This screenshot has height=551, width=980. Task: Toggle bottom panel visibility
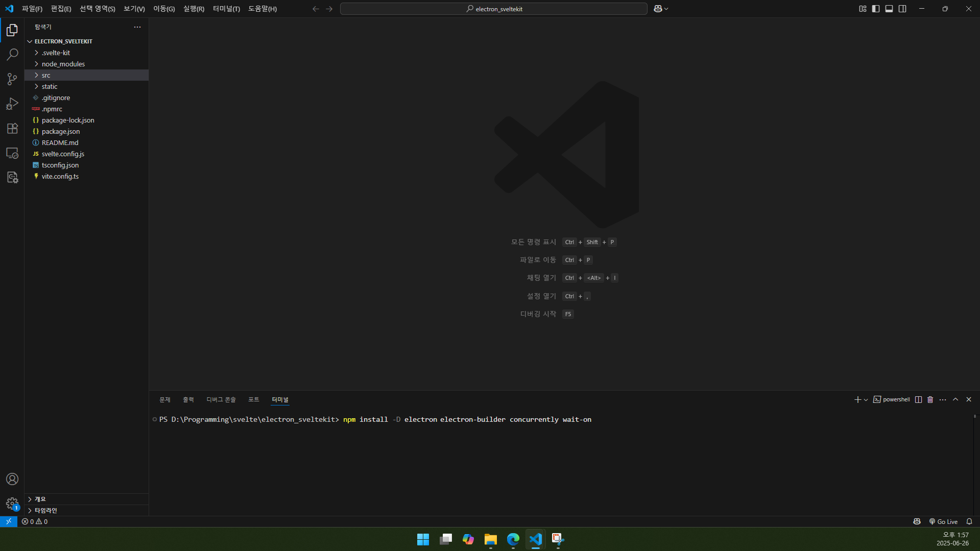click(x=889, y=9)
